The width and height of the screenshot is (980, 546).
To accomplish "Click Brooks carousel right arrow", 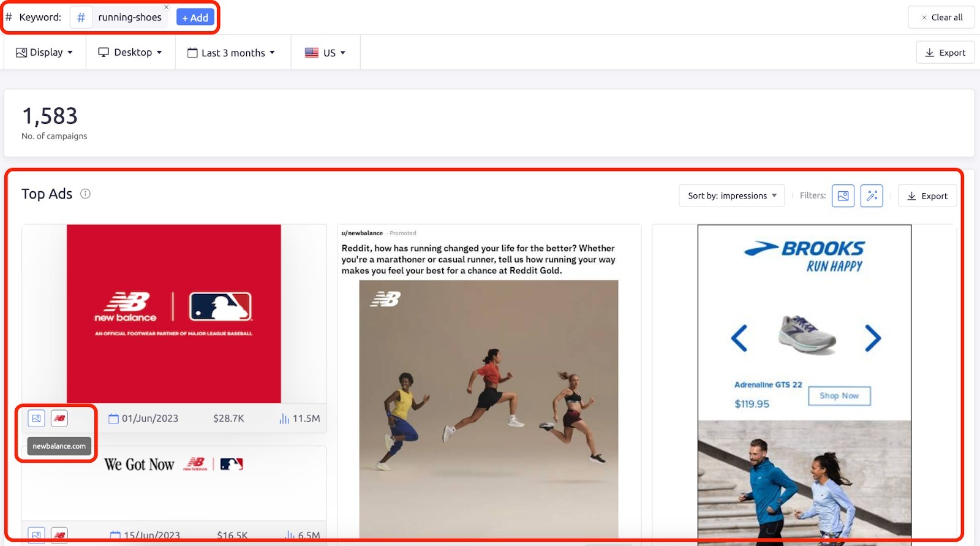I will [x=872, y=338].
